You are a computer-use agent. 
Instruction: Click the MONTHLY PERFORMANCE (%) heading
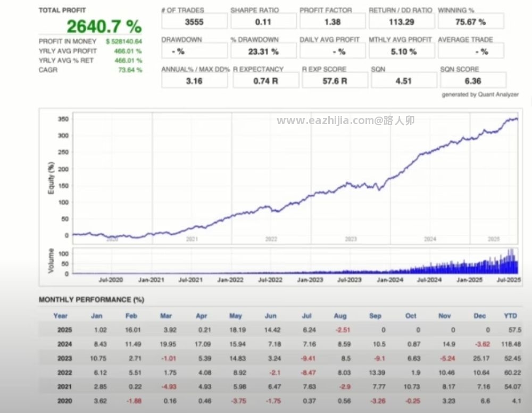92,300
